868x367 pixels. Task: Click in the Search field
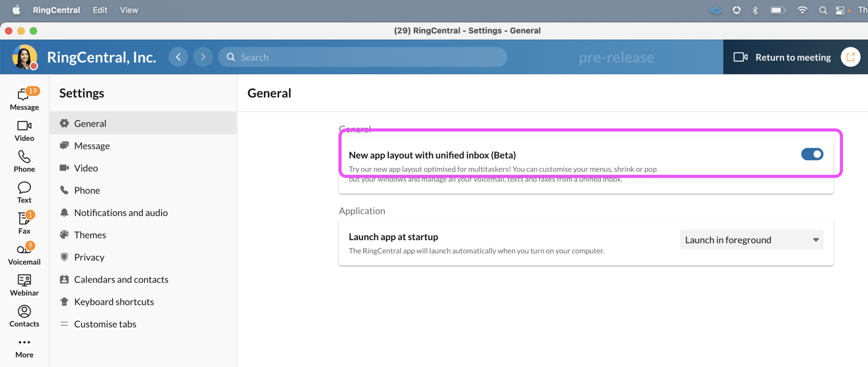click(x=362, y=57)
